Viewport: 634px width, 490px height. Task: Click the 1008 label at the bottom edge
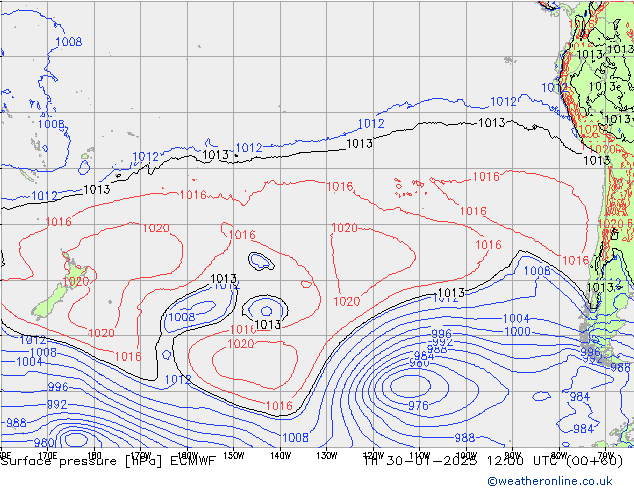295,437
